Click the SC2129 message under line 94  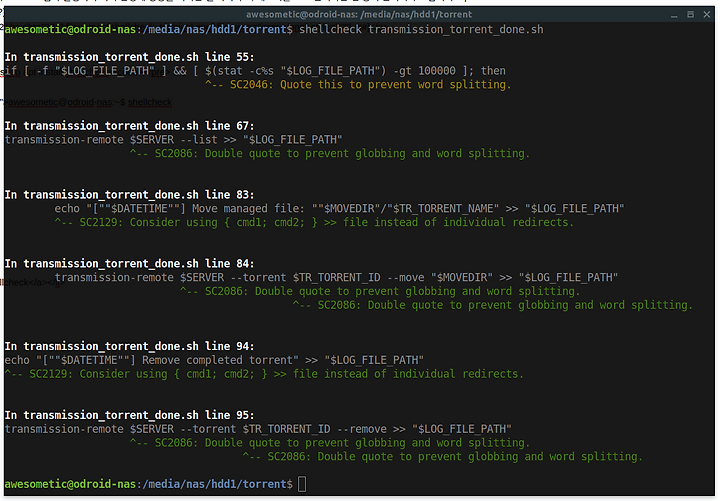[x=264, y=374]
